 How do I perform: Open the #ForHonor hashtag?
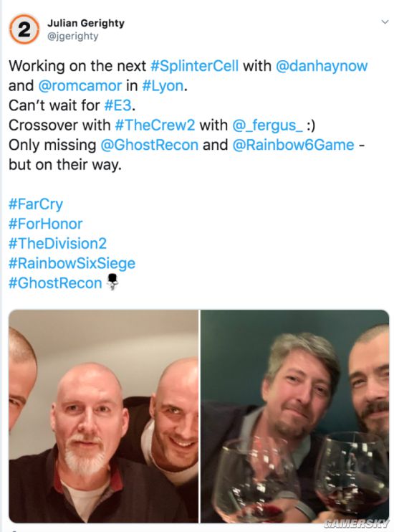[x=45, y=224]
